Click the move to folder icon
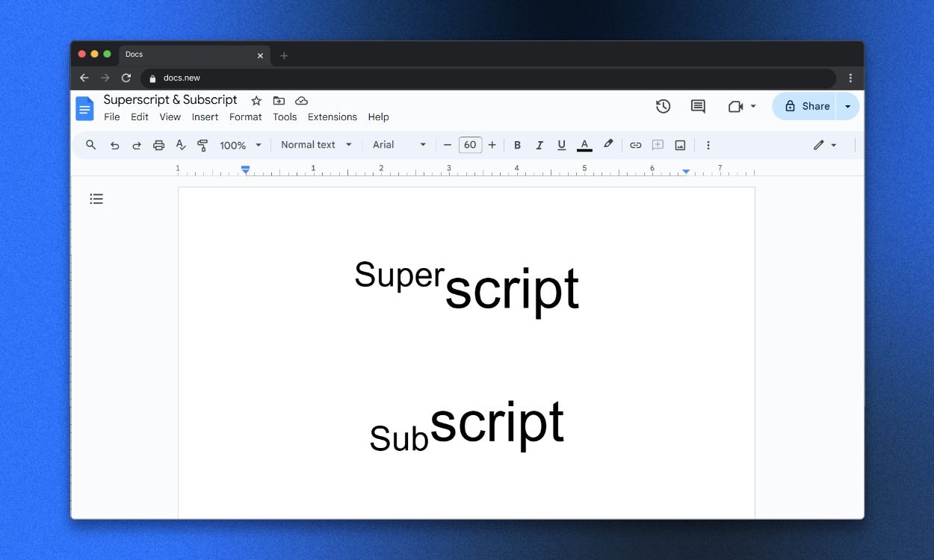934x560 pixels. click(279, 101)
